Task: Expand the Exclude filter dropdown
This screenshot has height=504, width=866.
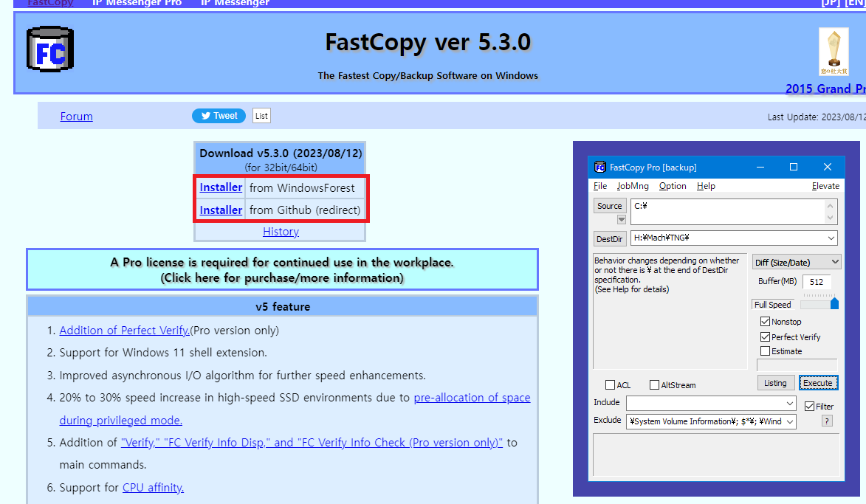Action: pyautogui.click(x=790, y=422)
